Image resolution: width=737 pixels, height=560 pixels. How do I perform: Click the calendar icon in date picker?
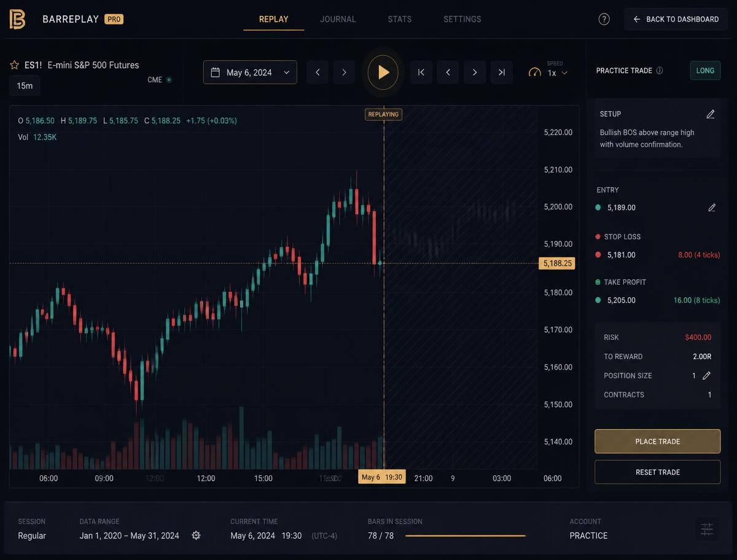[x=216, y=72]
